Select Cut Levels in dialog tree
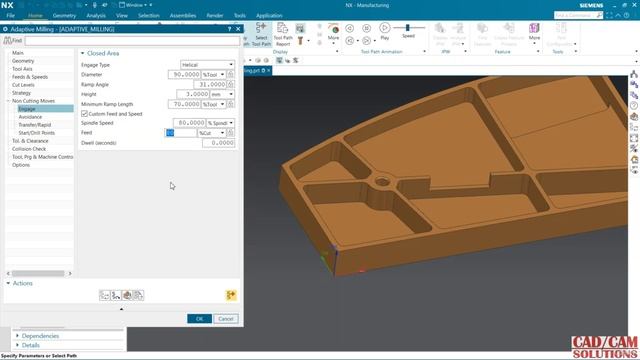This screenshot has width=640, height=360. [x=23, y=85]
